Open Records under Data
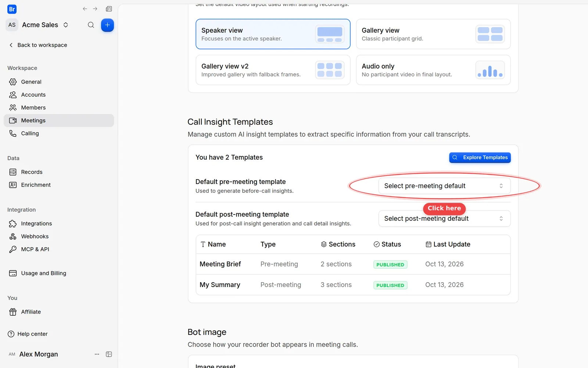 pyautogui.click(x=59, y=172)
